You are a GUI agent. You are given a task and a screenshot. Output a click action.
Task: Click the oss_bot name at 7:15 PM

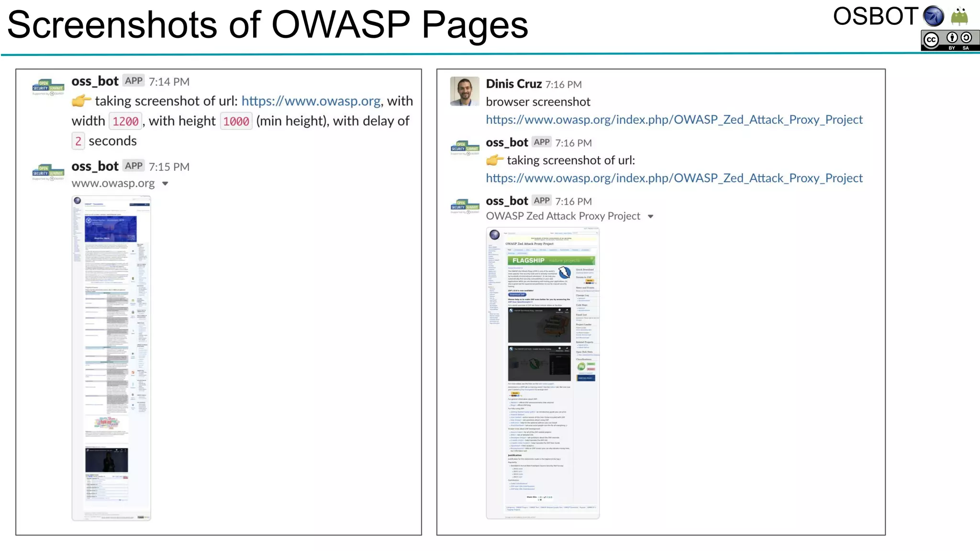[x=95, y=166]
